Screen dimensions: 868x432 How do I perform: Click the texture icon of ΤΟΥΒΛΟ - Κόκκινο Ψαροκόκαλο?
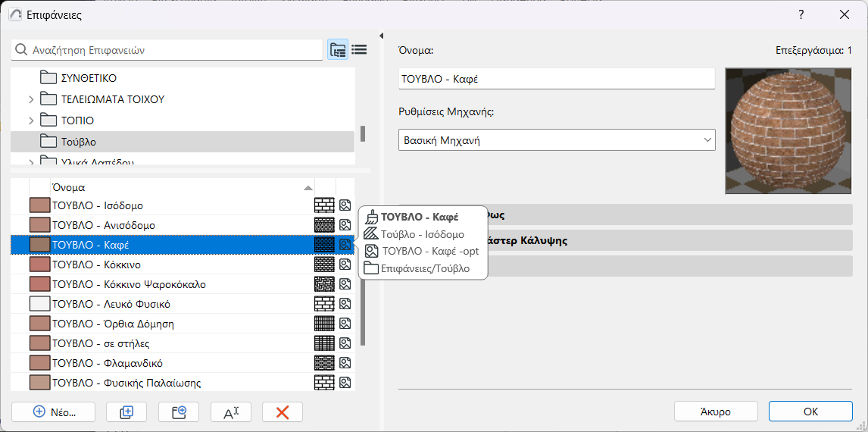345,284
